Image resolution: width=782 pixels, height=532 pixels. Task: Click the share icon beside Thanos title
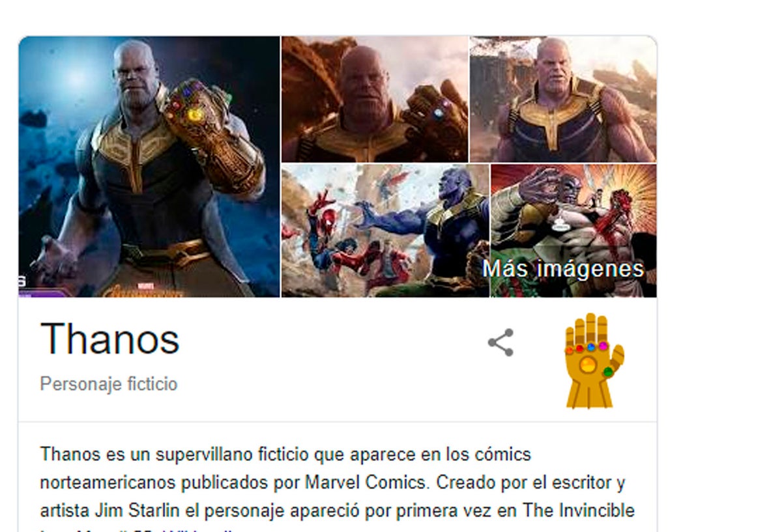tap(500, 343)
